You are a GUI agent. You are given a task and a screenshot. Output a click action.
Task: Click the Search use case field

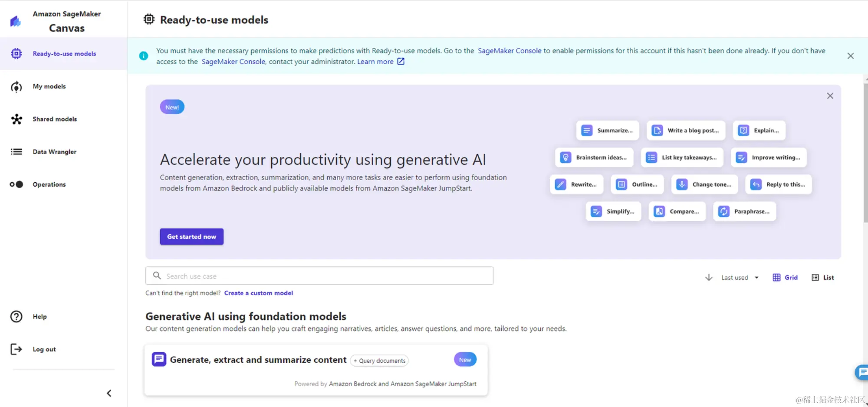point(319,276)
